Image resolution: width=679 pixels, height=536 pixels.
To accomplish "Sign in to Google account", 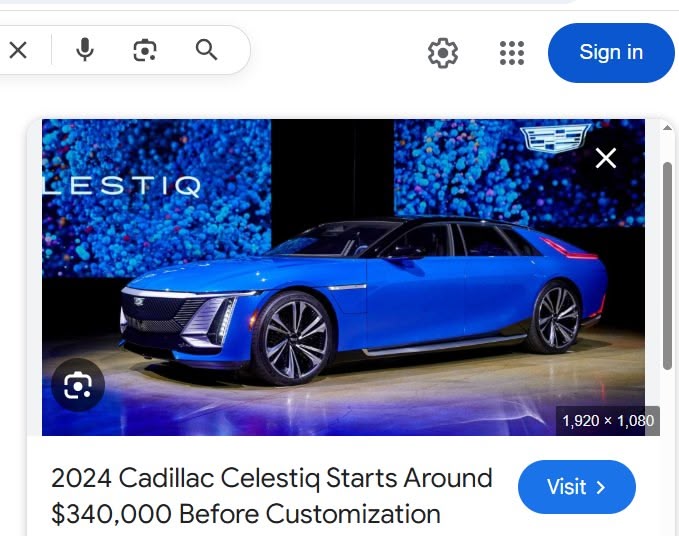I will (611, 53).
